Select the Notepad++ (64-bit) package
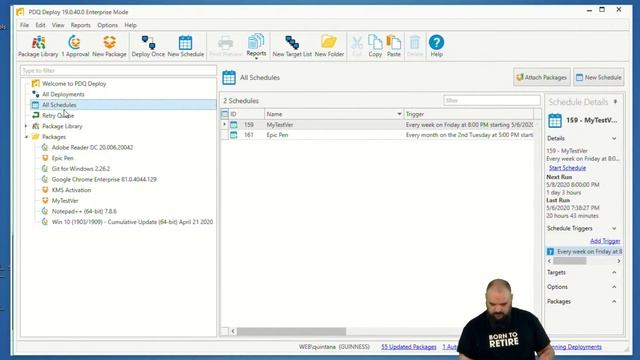Screen dimensions: 640x360 click(84, 211)
